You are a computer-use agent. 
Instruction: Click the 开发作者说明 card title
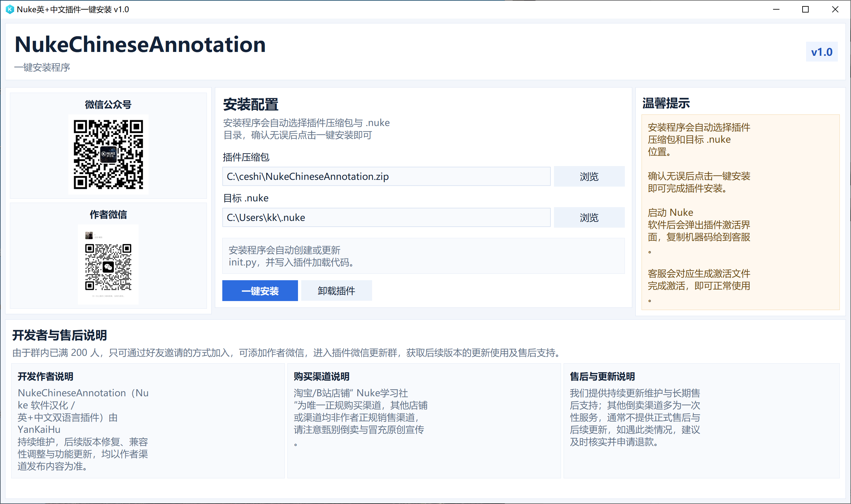coord(45,377)
